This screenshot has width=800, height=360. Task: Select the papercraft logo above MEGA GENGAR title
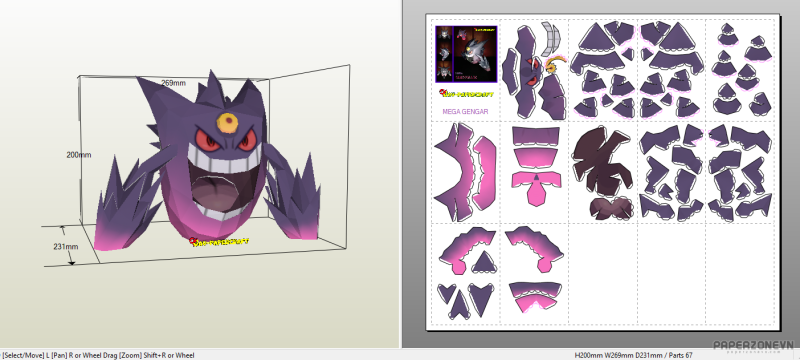[x=465, y=93]
